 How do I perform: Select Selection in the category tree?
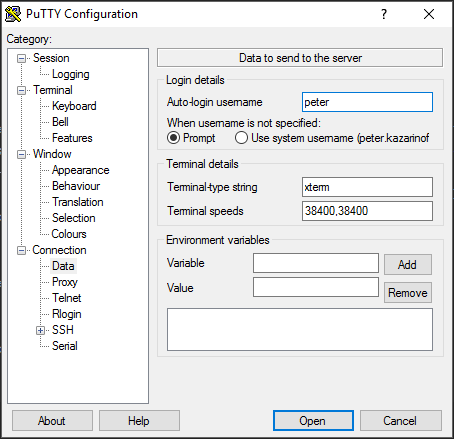click(74, 218)
